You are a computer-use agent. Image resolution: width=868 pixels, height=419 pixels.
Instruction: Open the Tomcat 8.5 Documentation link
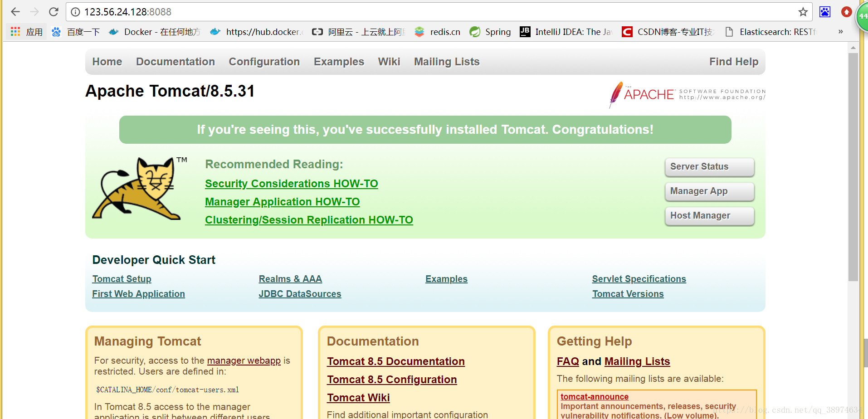pyautogui.click(x=396, y=361)
